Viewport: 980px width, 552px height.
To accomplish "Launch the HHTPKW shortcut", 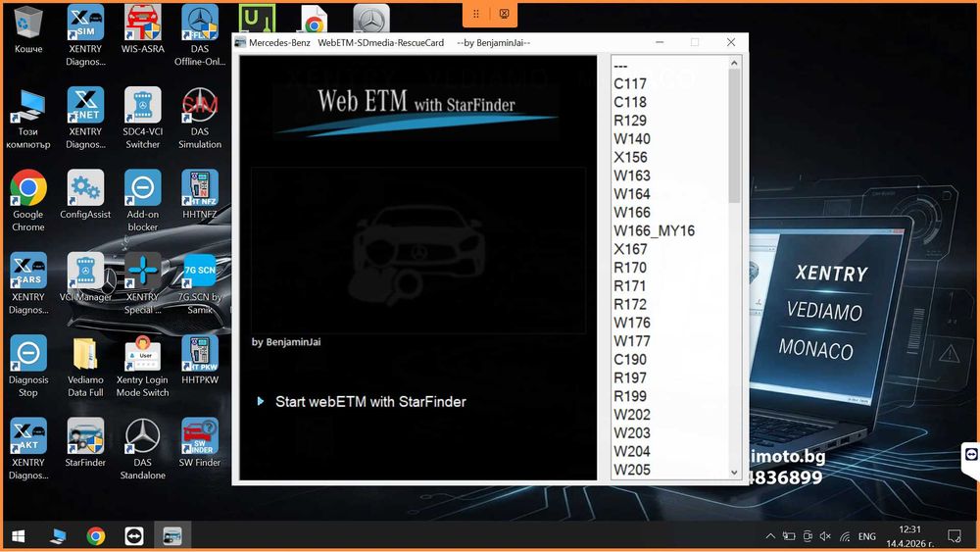I will pos(200,361).
